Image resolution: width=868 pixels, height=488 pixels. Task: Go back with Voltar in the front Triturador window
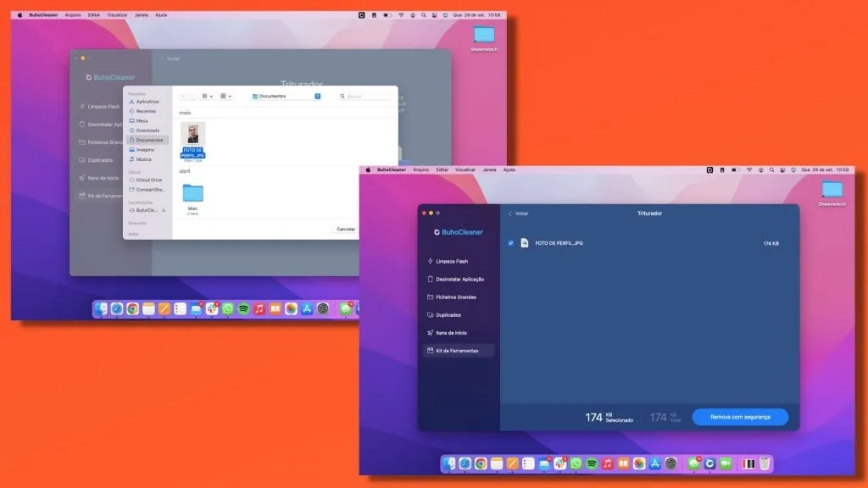pyautogui.click(x=519, y=213)
